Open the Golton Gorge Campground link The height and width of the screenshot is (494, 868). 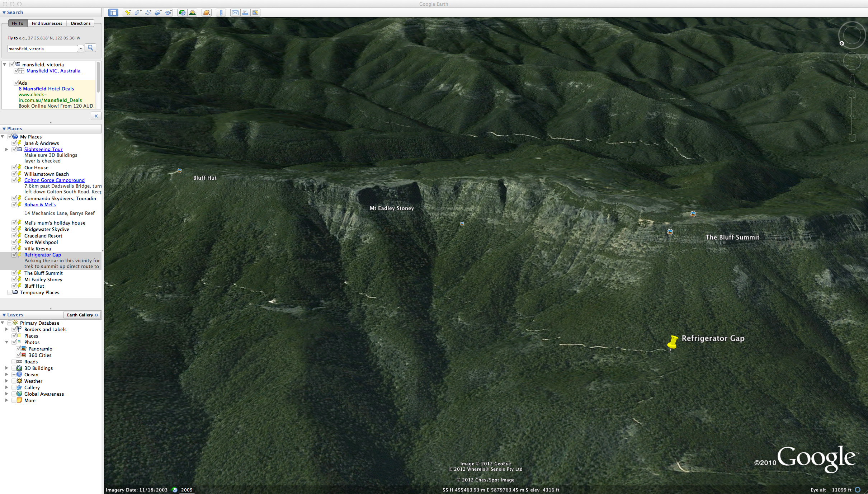pos(55,180)
